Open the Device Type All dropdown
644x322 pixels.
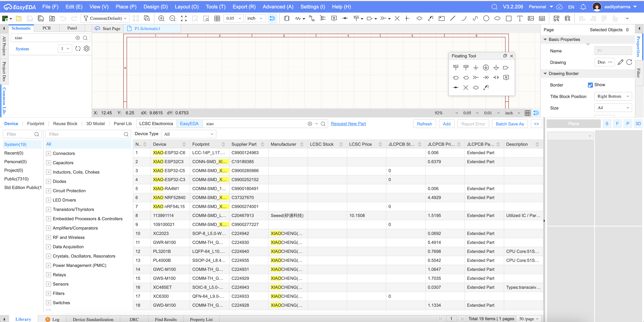point(188,134)
